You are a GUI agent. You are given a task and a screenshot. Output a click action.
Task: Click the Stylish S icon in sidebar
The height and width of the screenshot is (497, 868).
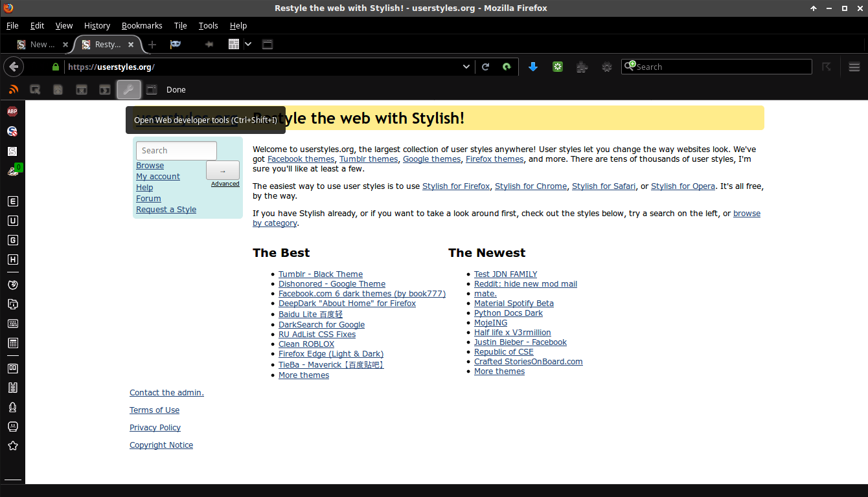pyautogui.click(x=12, y=151)
